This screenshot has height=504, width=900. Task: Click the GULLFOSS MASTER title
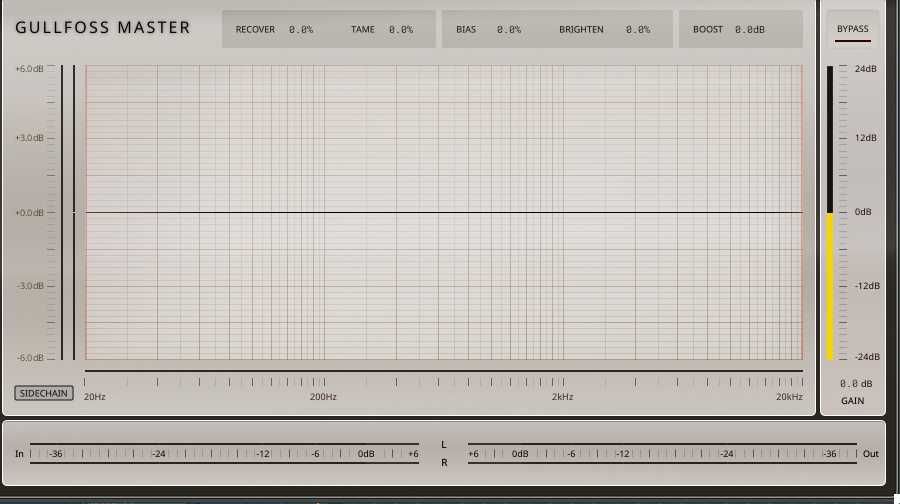[x=102, y=28]
